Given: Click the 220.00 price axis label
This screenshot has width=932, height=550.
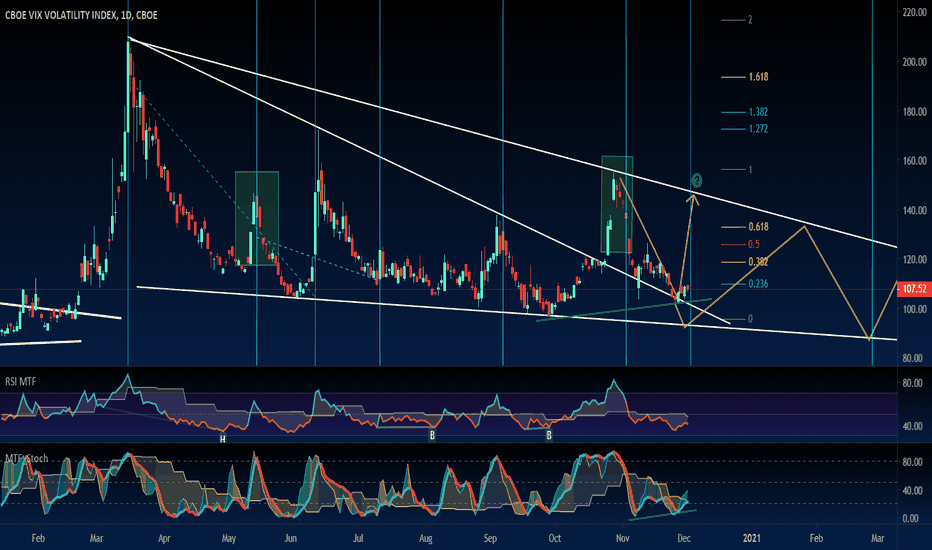Looking at the screenshot, I should tap(914, 12).
